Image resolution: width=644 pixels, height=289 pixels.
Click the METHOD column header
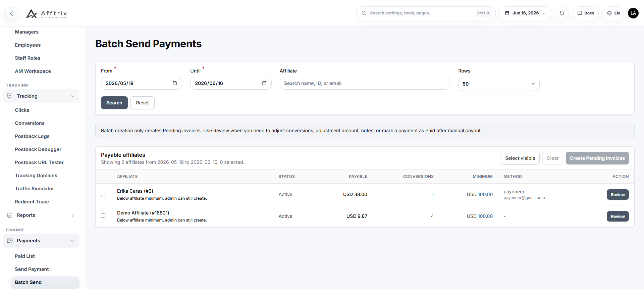(x=513, y=177)
